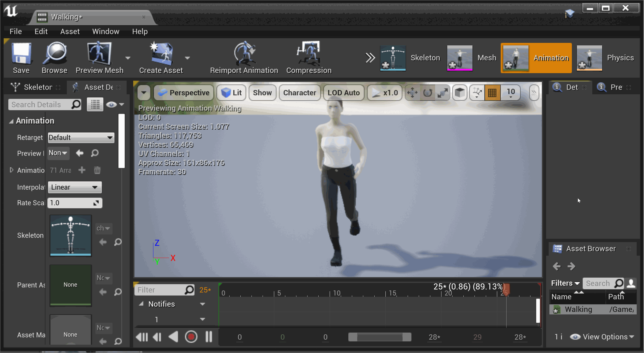Viewport: 644px width, 353px height.
Task: Toggle Lit viewport shading
Action: pos(231,93)
